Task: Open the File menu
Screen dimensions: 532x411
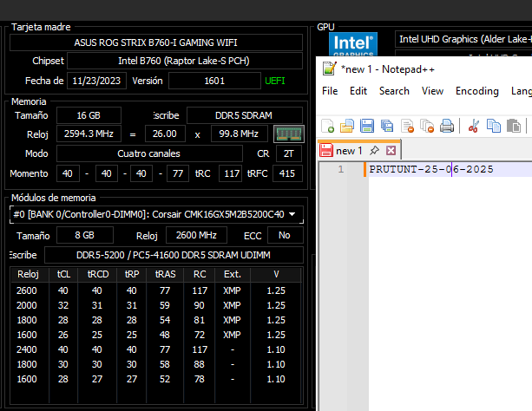Action: click(x=330, y=91)
